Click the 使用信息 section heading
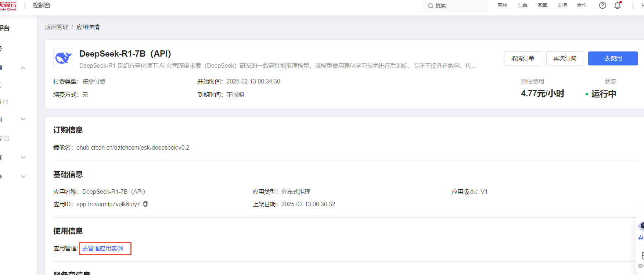644x275 pixels. [68, 231]
